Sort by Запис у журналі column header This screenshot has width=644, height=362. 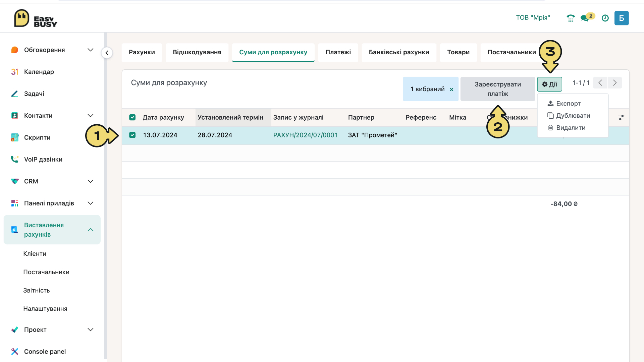pyautogui.click(x=299, y=117)
